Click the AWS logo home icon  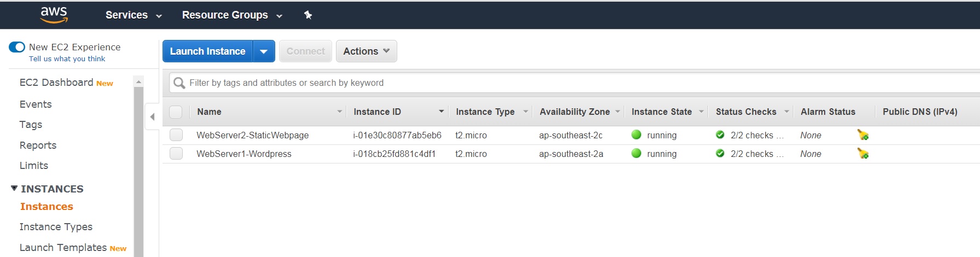[x=54, y=15]
